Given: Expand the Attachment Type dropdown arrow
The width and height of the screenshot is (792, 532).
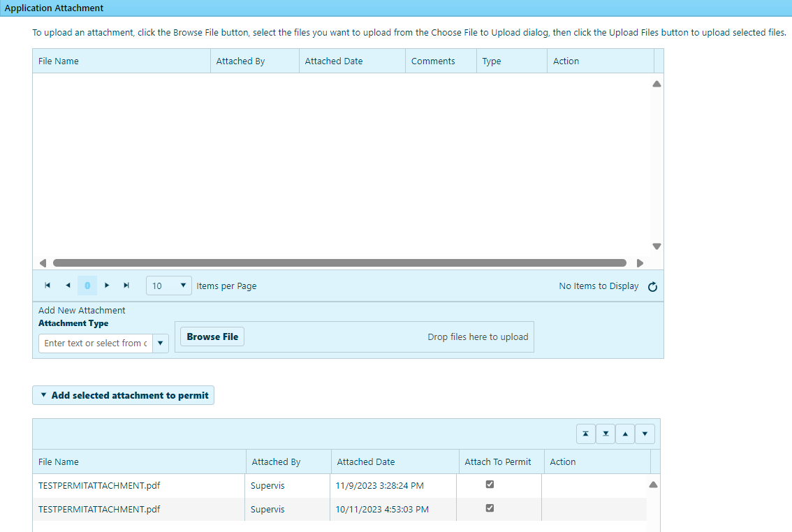Looking at the screenshot, I should tap(161, 343).
